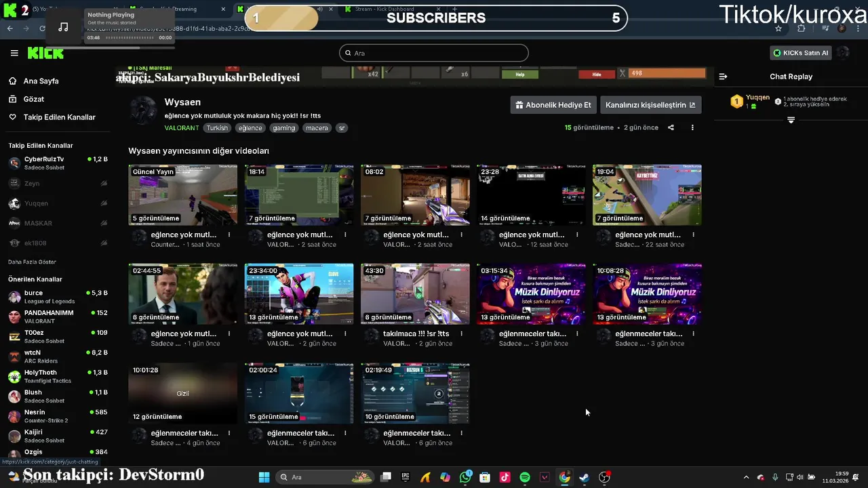Expand Daha Fazla Göster
The height and width of the screenshot is (488, 868).
point(32,262)
